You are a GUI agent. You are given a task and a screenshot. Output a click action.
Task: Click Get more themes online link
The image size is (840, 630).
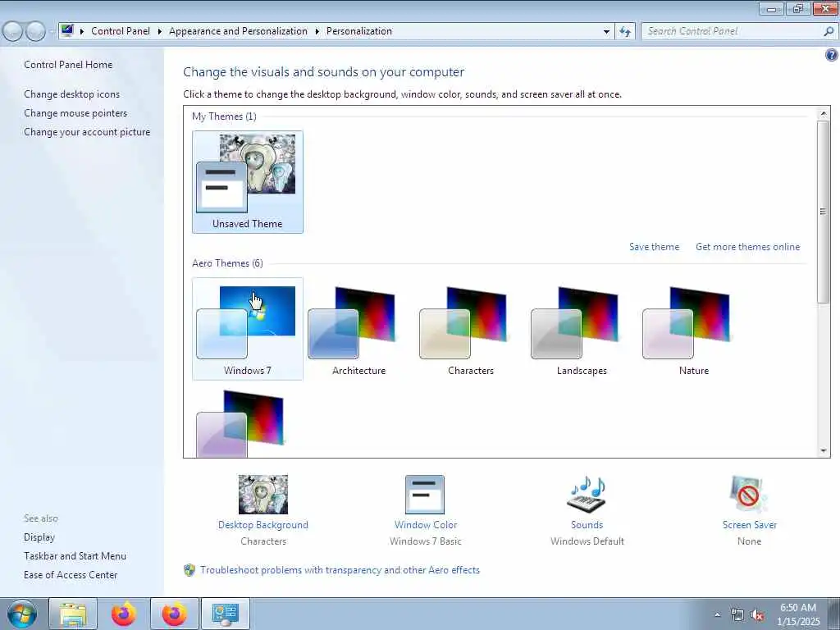pyautogui.click(x=748, y=247)
